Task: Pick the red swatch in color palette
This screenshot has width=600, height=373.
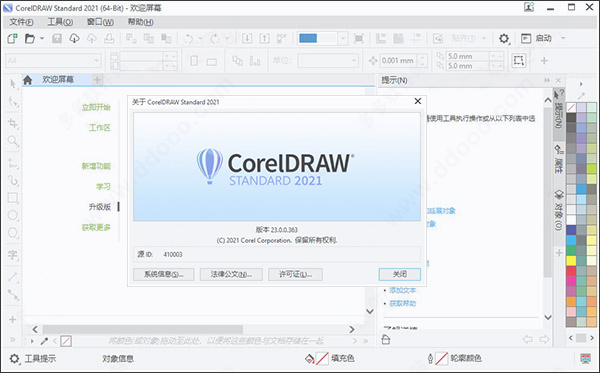Action: [x=571, y=271]
